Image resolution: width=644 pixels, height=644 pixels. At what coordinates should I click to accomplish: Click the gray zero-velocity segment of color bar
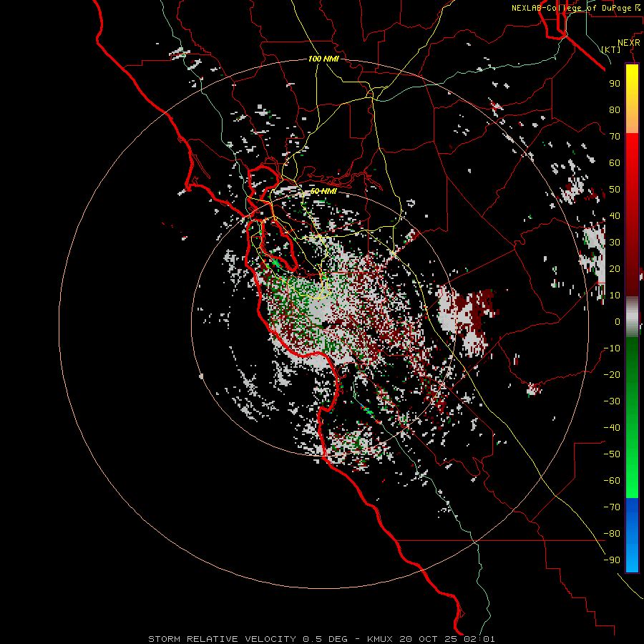pyautogui.click(x=632, y=317)
